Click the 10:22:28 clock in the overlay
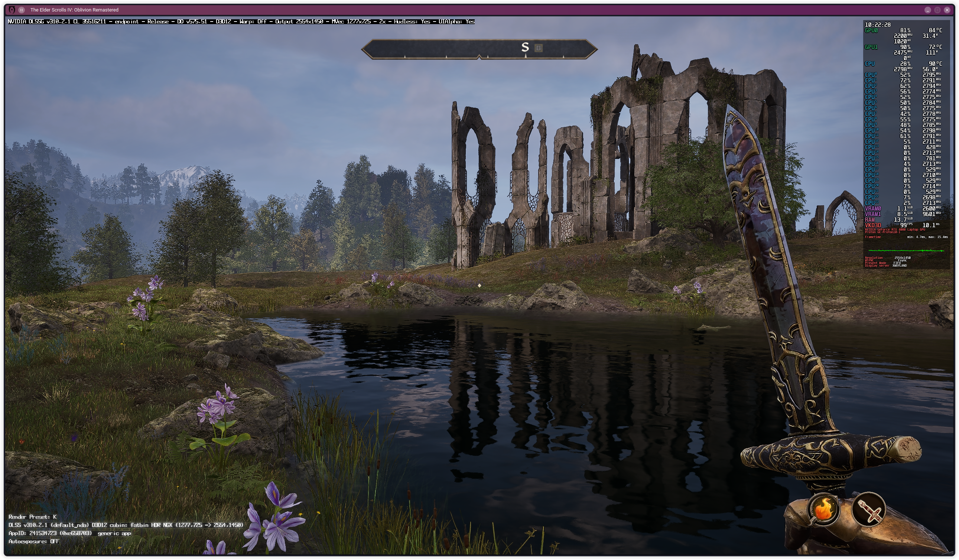 [878, 25]
